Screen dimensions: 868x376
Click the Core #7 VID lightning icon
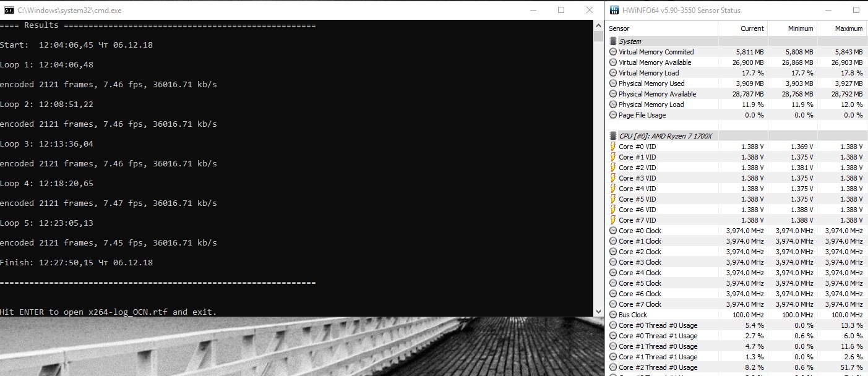pos(613,220)
